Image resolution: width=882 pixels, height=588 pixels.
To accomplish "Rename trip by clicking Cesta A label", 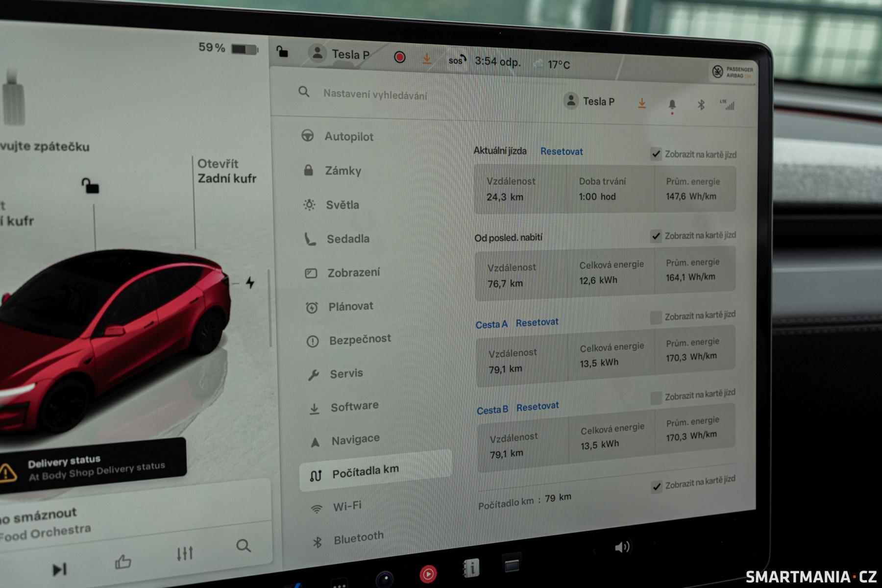I will coord(491,324).
